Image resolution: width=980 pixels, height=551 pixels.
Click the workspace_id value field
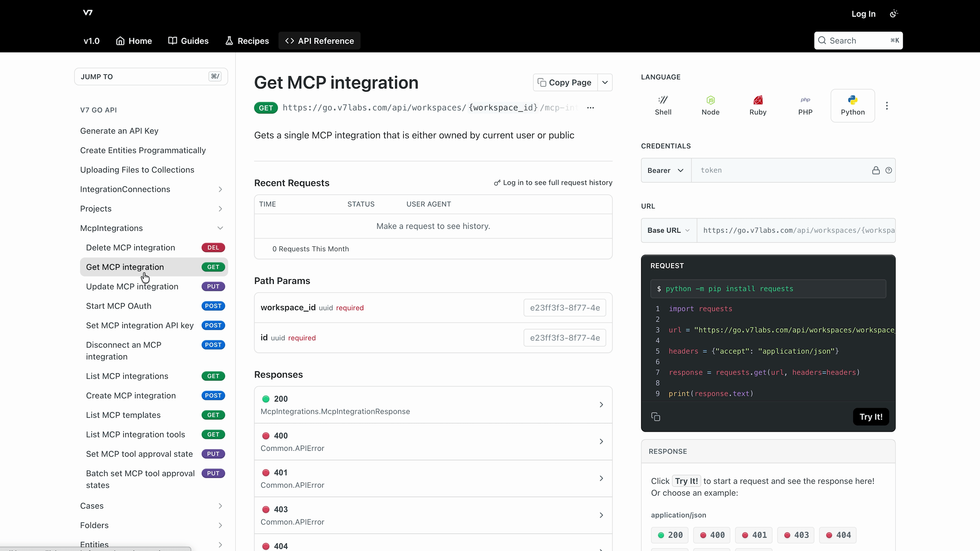(565, 308)
